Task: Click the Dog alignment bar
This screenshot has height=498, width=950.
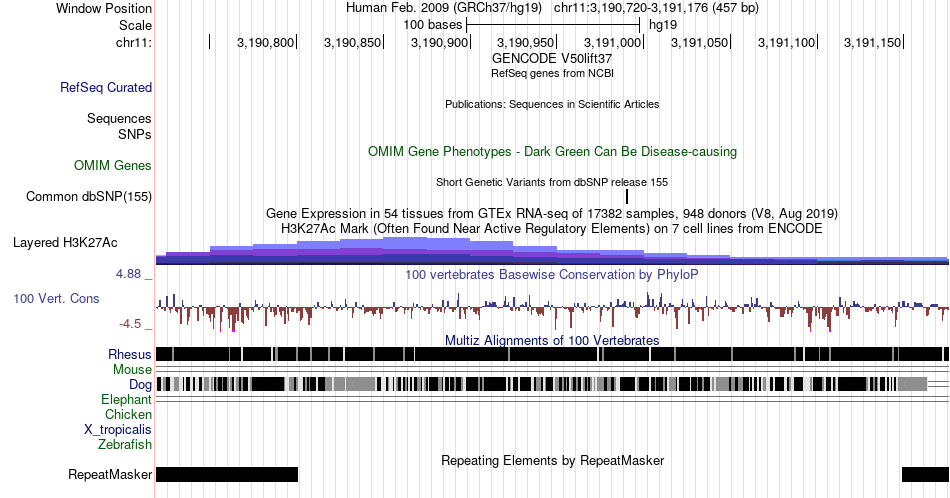Action: tap(542, 383)
